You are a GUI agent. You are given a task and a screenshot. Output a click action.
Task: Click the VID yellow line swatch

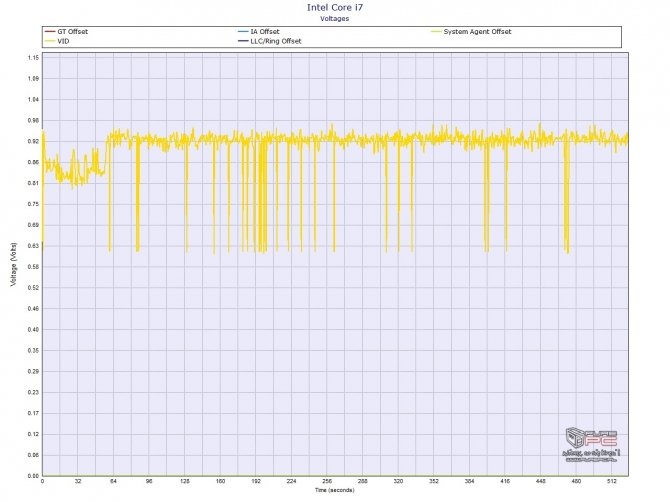(50, 41)
